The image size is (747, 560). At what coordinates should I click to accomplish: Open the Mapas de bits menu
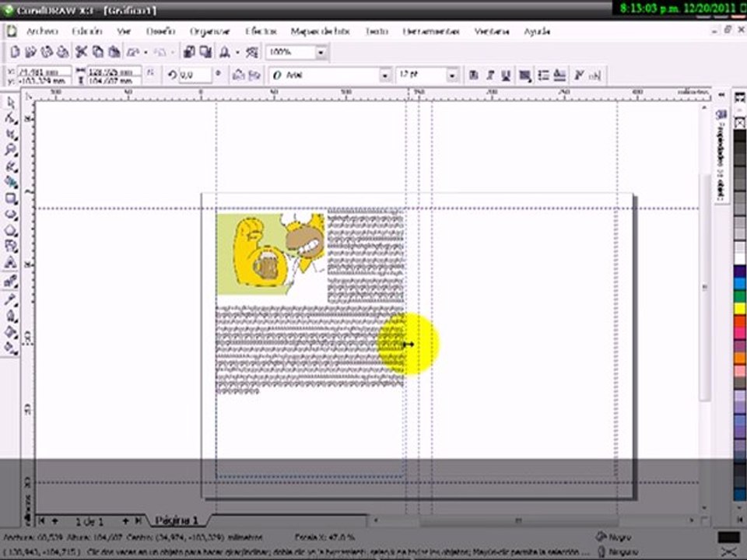click(320, 31)
